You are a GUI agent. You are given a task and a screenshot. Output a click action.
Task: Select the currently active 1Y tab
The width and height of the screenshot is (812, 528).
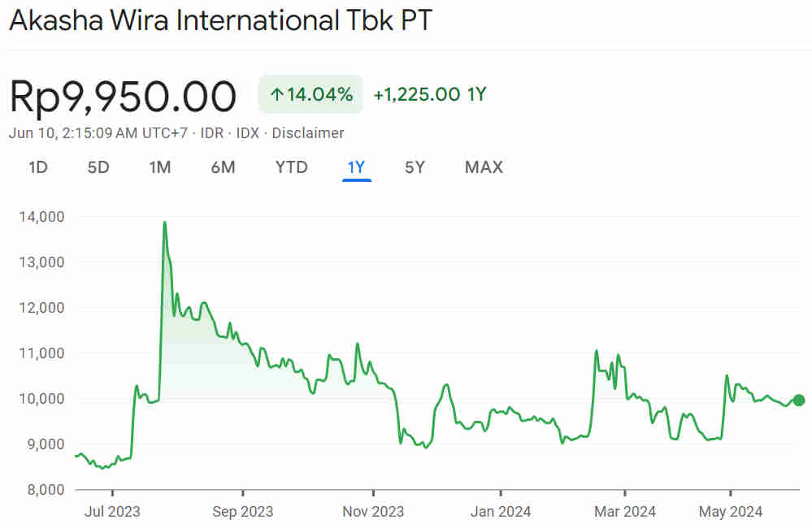[x=355, y=167]
